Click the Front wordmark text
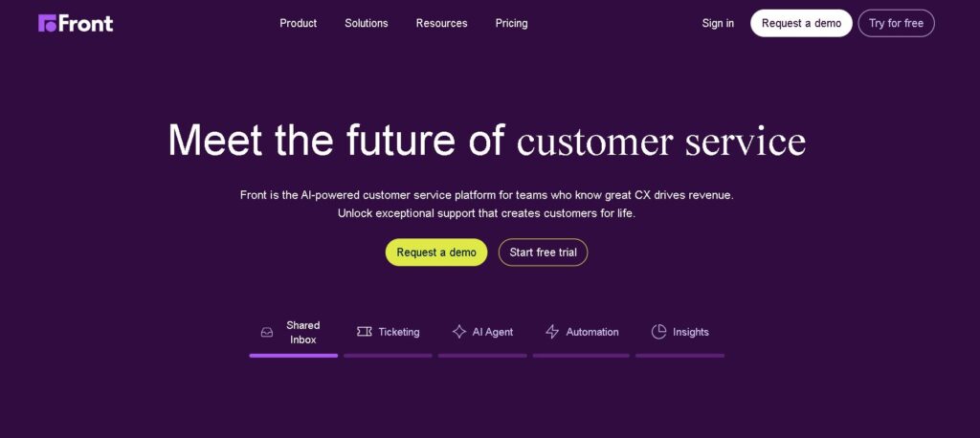The width and height of the screenshot is (980, 438). 85,23
